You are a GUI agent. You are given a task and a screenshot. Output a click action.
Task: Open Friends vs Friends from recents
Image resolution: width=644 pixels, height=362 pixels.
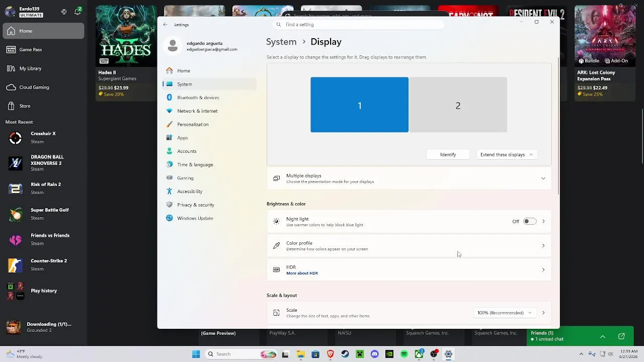[43, 239]
